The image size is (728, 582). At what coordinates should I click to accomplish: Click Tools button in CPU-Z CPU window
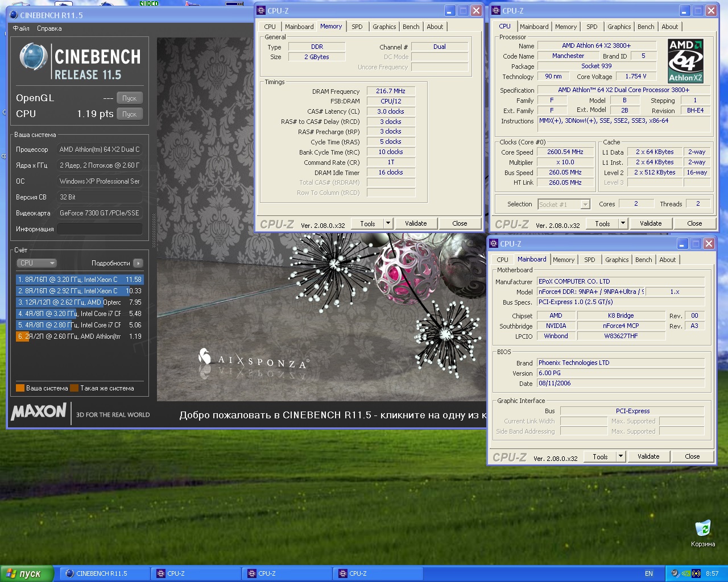click(602, 223)
